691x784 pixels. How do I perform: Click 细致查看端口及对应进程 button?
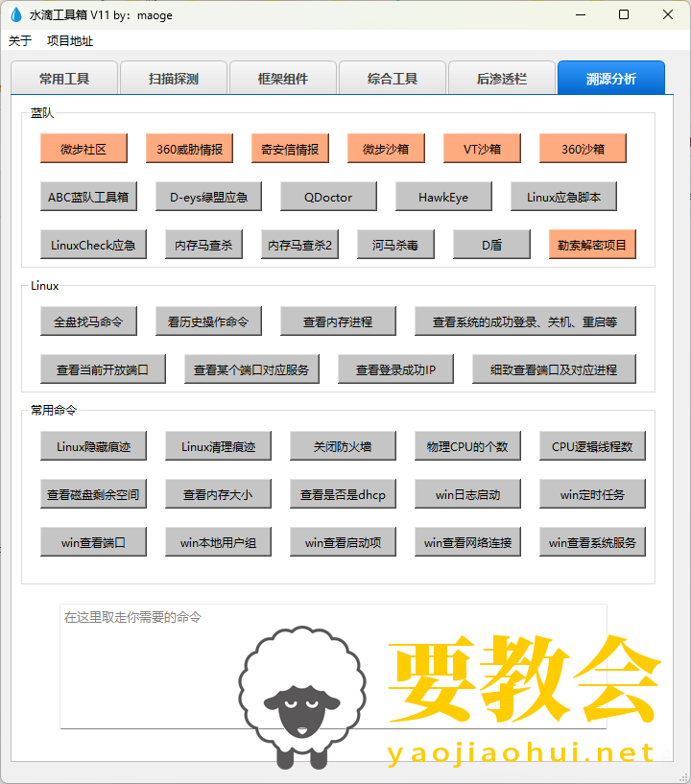coord(554,369)
